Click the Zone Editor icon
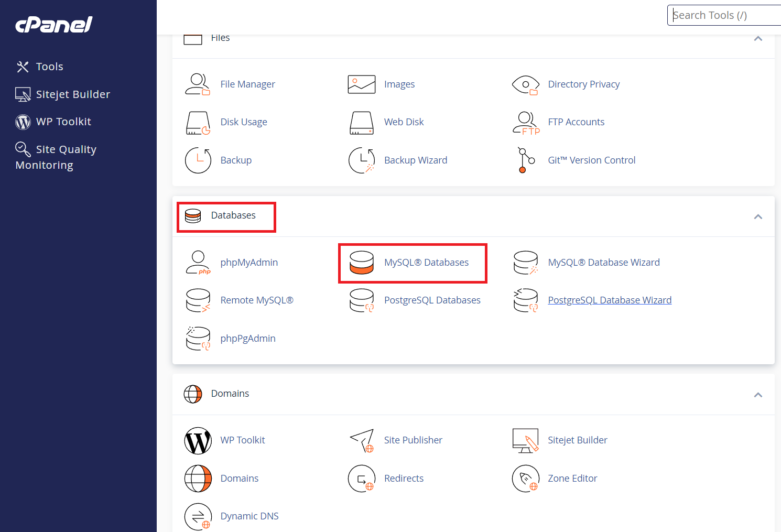 click(526, 479)
